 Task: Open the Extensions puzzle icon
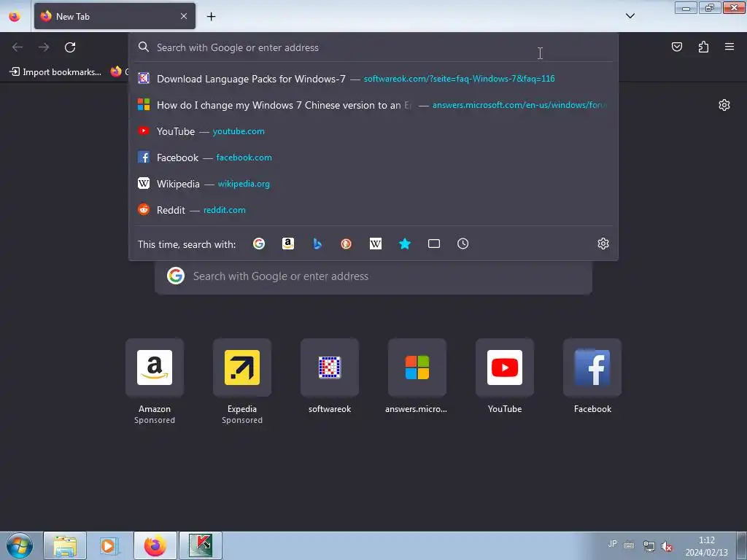[703, 47]
